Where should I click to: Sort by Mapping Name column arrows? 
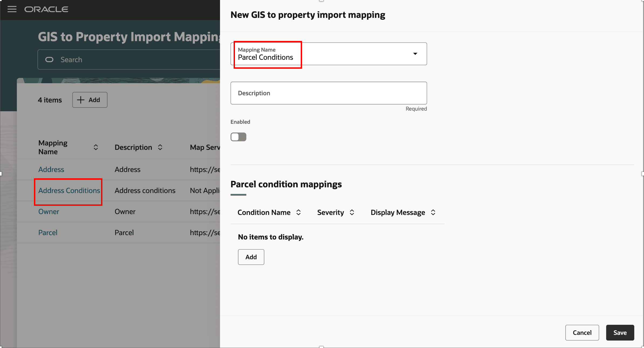pos(96,147)
